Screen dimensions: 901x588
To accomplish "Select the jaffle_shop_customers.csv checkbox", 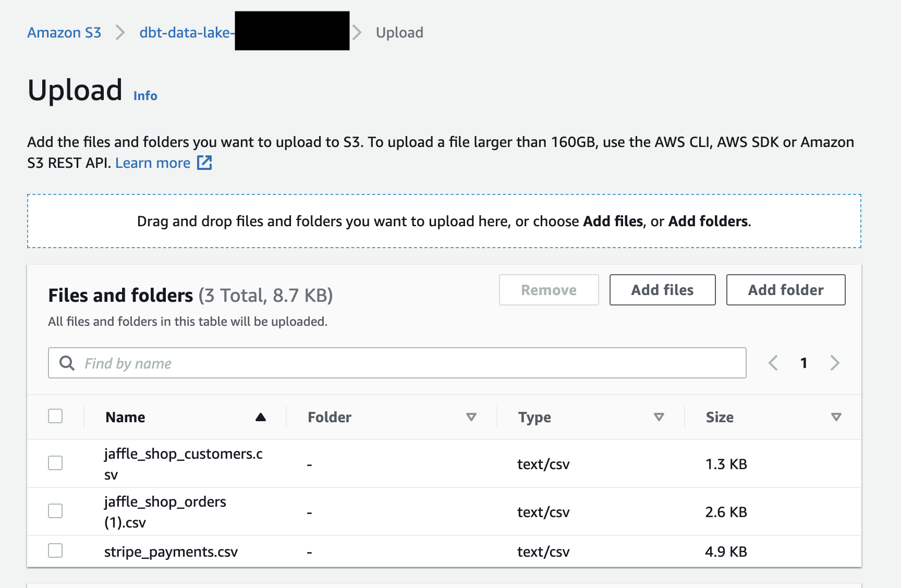I will coord(55,462).
